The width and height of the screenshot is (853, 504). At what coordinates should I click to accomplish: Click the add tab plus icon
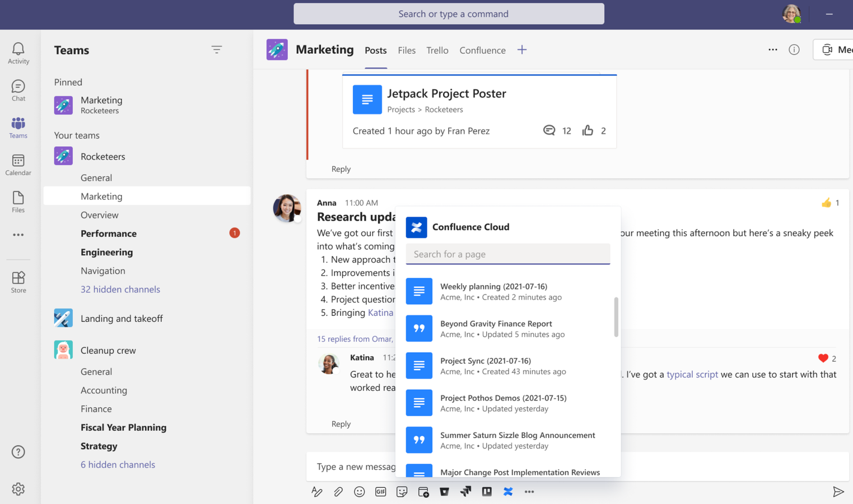coord(522,50)
